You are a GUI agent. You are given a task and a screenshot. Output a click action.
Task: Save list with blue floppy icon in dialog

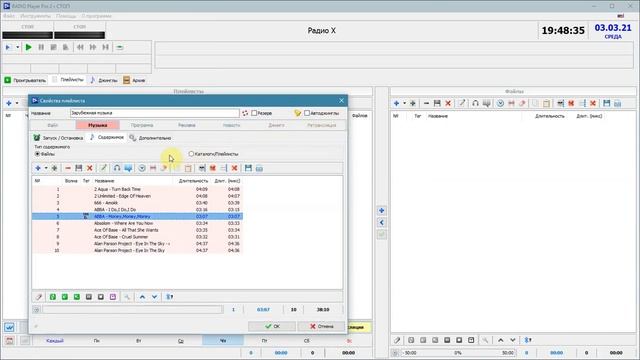248,168
